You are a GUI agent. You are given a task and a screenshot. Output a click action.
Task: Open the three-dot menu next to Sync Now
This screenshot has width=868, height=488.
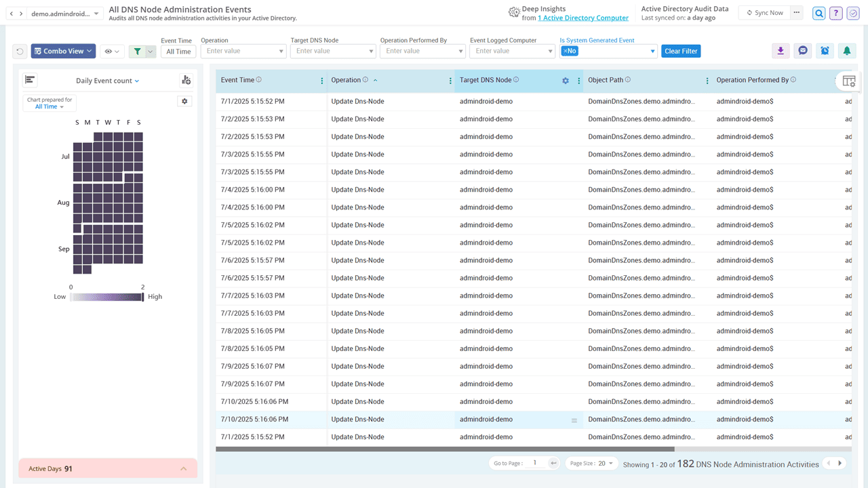tap(796, 12)
